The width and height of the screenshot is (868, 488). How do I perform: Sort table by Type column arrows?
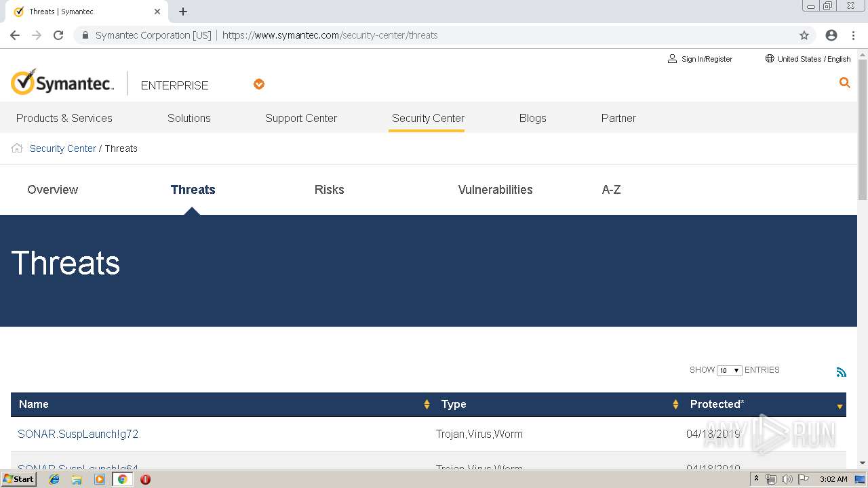[x=675, y=405]
